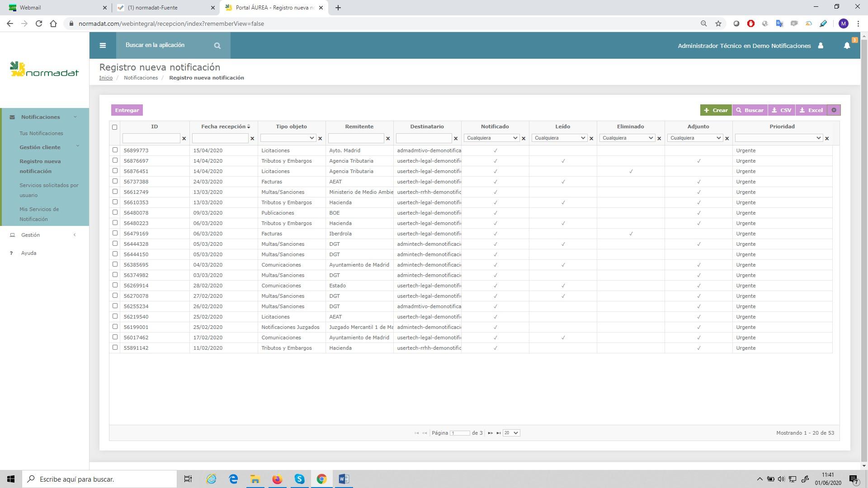Click the Buscar button
This screenshot has width=868, height=488.
[x=750, y=110]
